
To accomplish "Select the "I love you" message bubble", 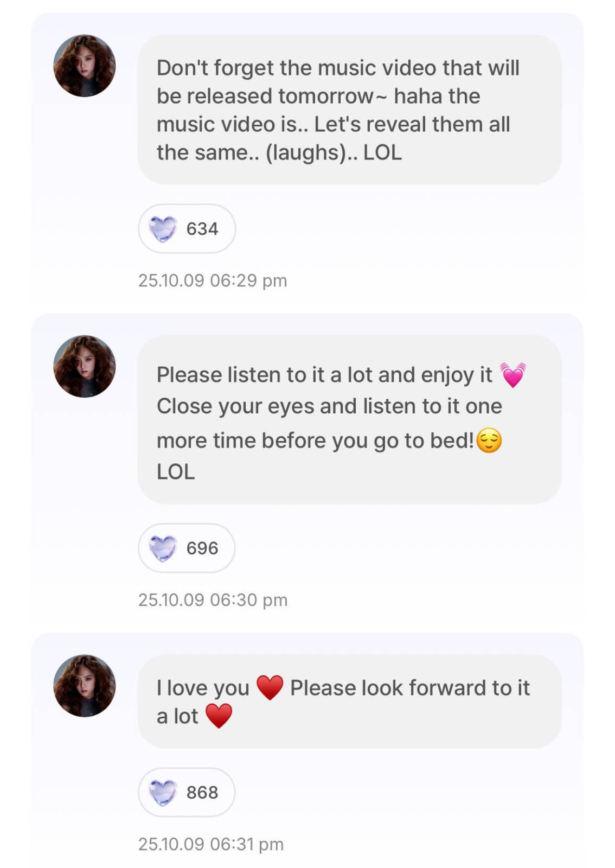I will (349, 701).
